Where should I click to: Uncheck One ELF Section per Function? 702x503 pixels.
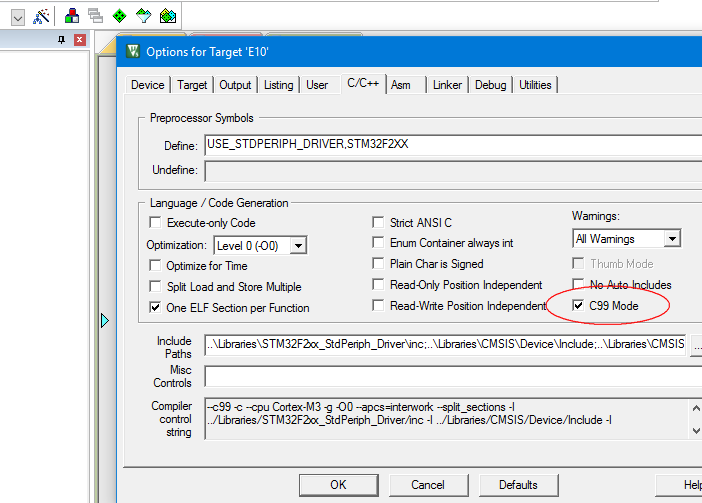pyautogui.click(x=155, y=307)
